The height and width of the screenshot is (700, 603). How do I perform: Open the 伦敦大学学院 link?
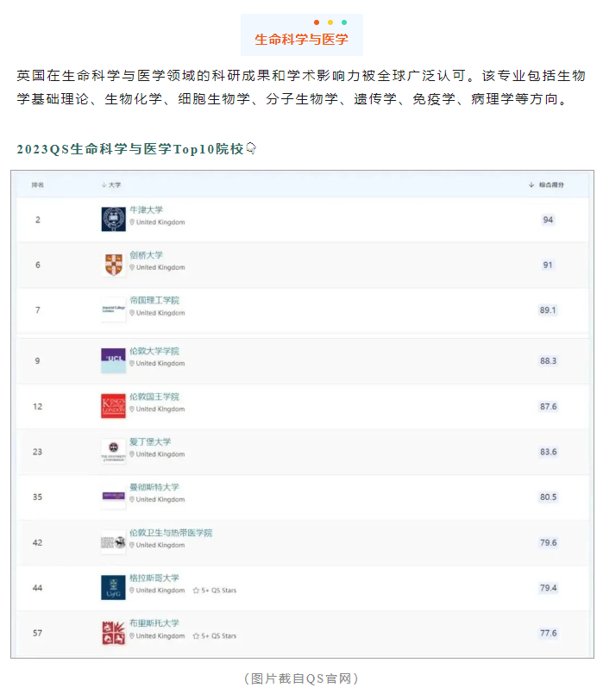coord(154,351)
